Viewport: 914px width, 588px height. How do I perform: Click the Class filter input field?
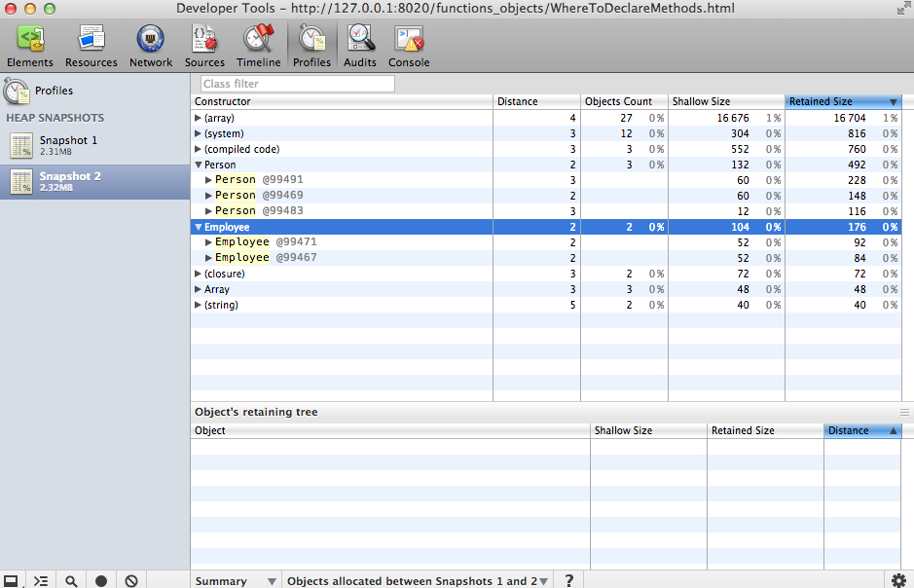[297, 84]
